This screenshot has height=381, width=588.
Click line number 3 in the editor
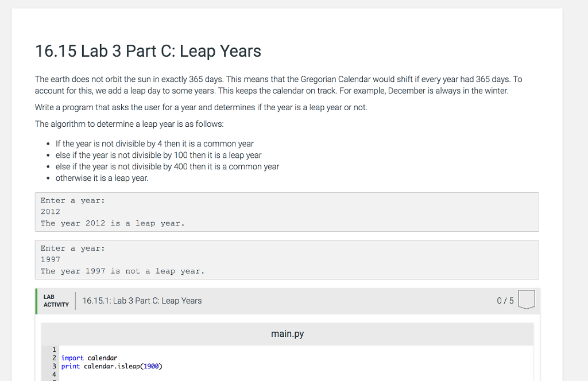pyautogui.click(x=54, y=366)
